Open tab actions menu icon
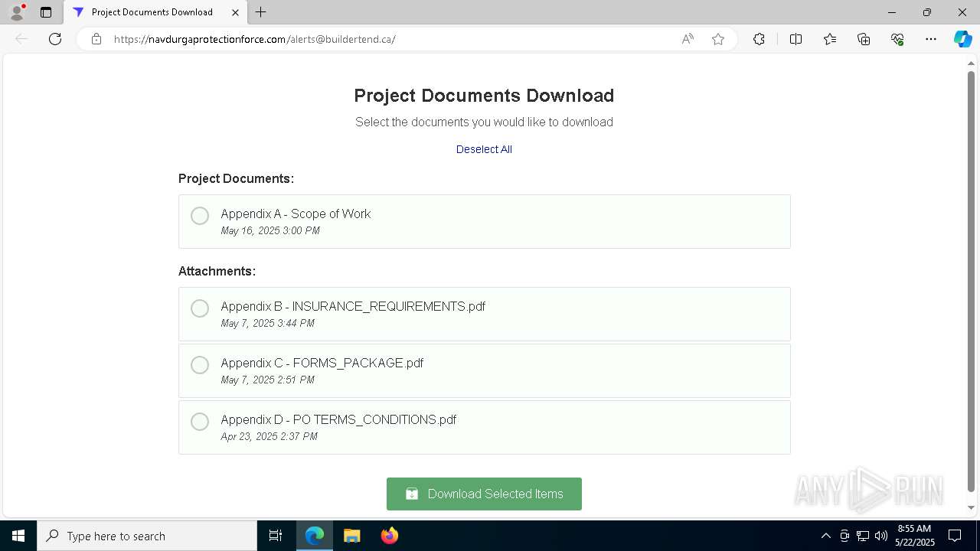 pos(46,12)
